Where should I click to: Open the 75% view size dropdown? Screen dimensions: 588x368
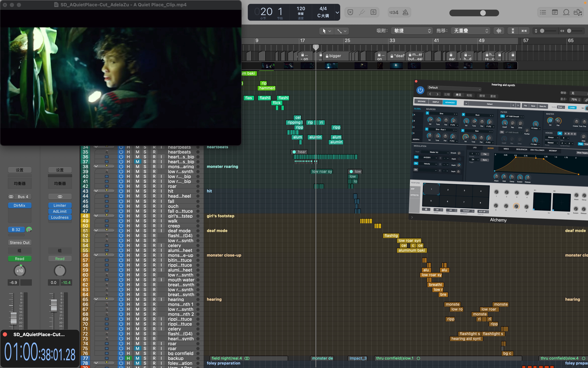[x=575, y=100]
